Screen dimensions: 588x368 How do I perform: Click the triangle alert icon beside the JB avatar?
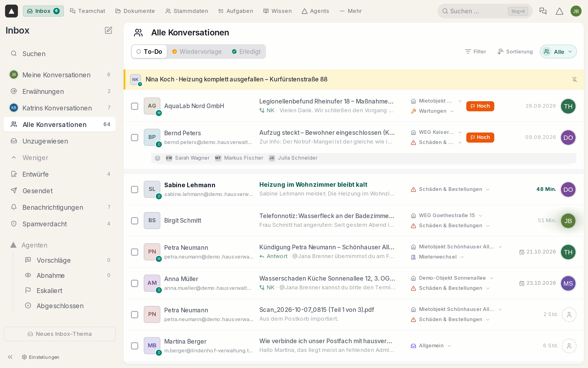pyautogui.click(x=559, y=11)
